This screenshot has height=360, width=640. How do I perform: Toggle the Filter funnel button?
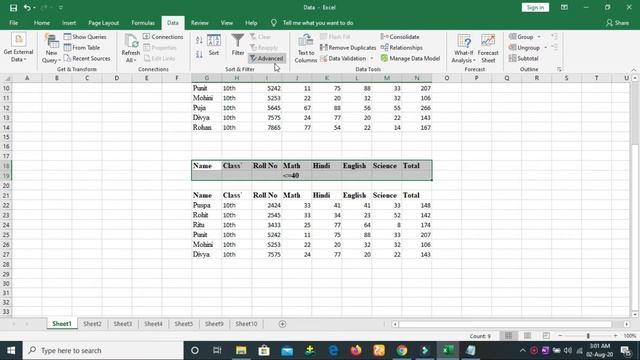pos(238,45)
